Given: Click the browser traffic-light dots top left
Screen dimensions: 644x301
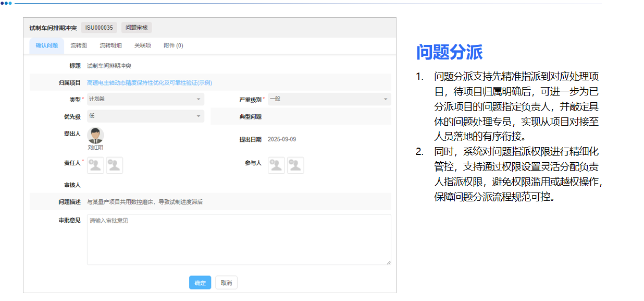Looking at the screenshot, I should pyautogui.click(x=7, y=4).
